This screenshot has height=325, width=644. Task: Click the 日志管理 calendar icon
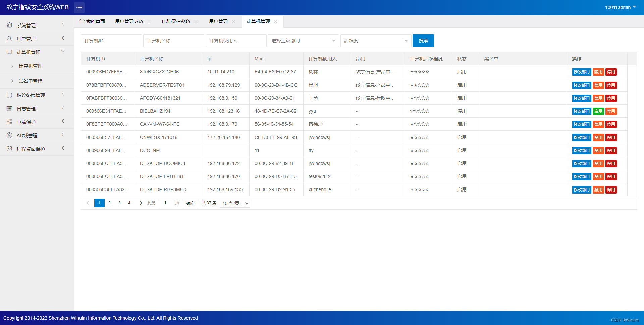point(9,108)
